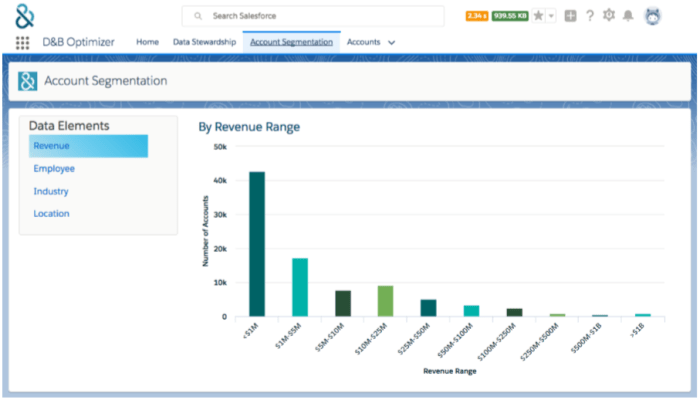Click the green 939.55 KB size badge

[510, 16]
